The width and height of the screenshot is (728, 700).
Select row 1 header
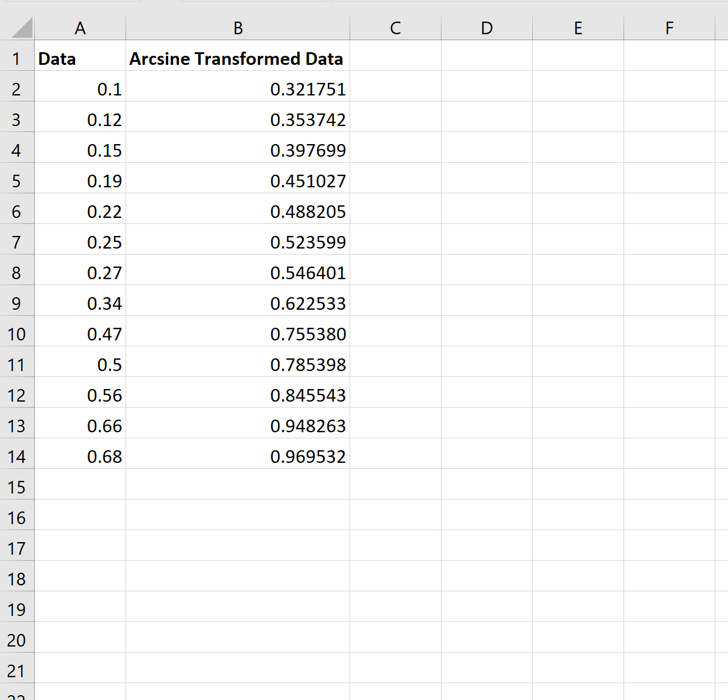click(17, 58)
